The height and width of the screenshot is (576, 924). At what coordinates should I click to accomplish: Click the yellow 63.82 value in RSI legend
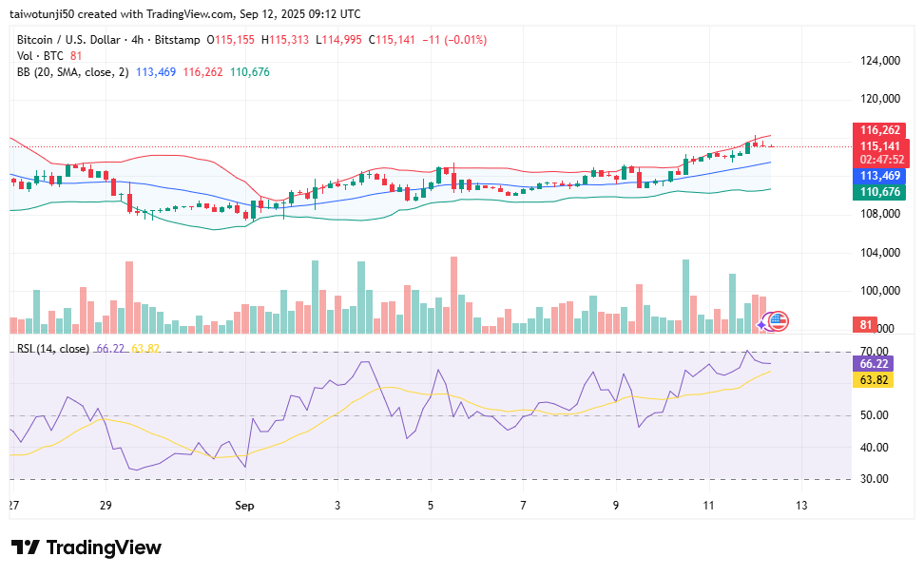pos(145,349)
